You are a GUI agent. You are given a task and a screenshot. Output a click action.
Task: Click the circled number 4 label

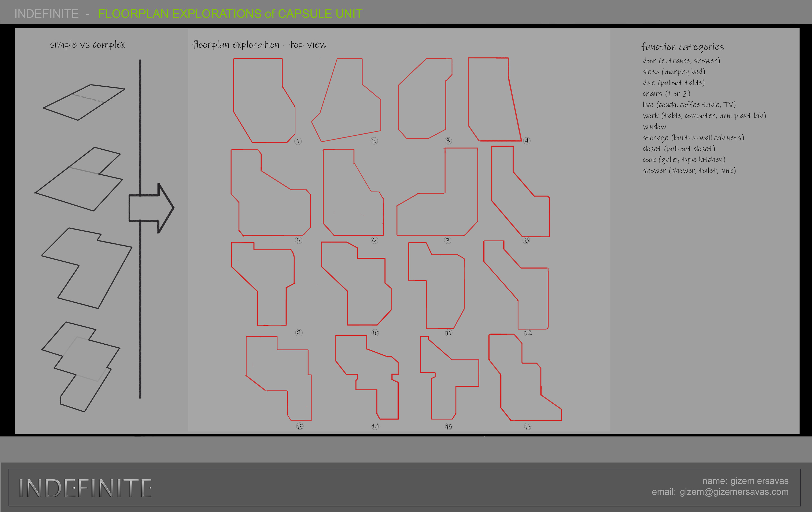(x=527, y=141)
